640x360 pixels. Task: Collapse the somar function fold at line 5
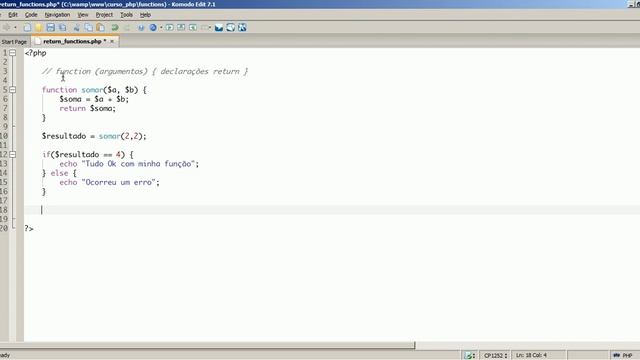(13, 89)
